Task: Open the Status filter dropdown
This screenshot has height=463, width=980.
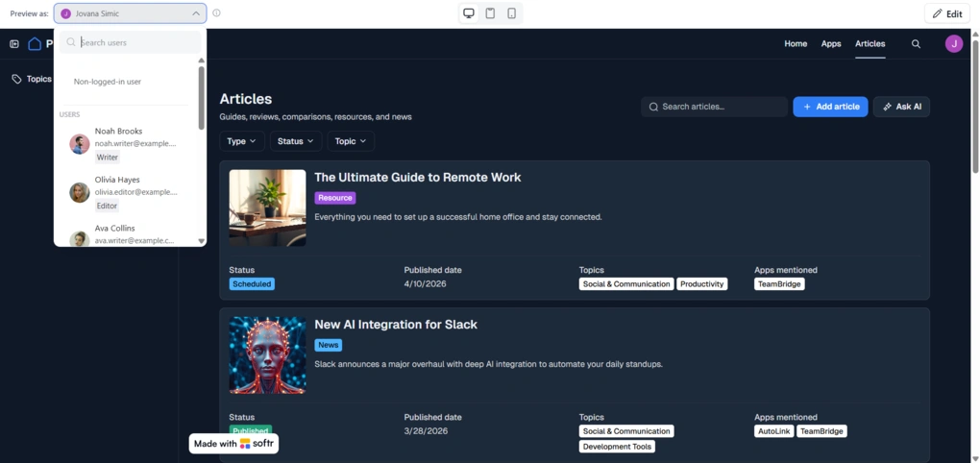Action: [x=296, y=141]
